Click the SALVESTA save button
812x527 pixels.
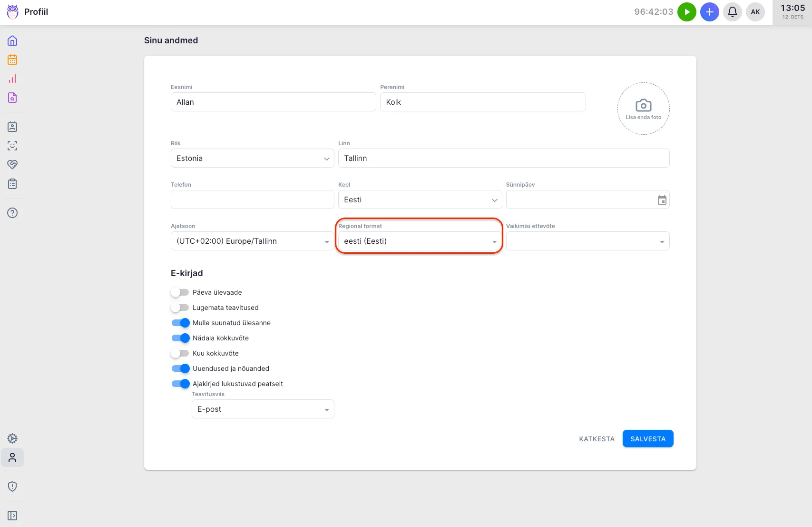pyautogui.click(x=647, y=439)
